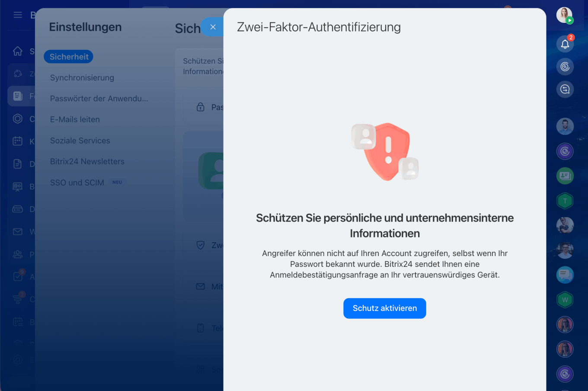
Task: Open the notifications bell with red badge
Action: [x=565, y=44]
